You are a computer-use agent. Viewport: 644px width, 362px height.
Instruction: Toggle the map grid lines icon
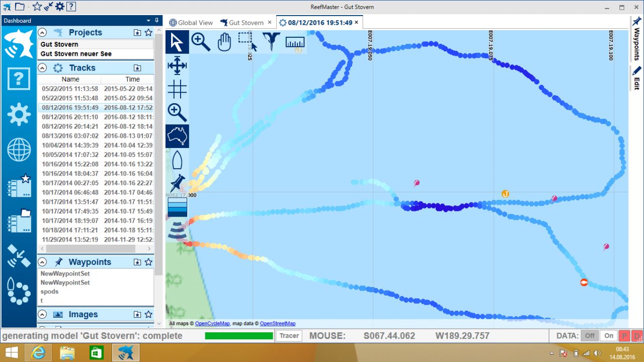(x=177, y=89)
